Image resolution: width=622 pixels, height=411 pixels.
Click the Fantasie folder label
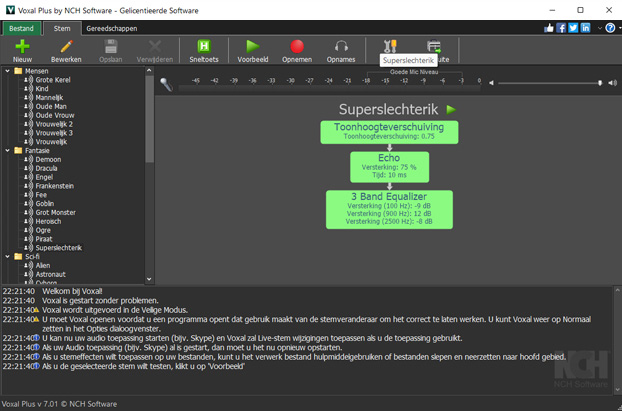(x=37, y=150)
